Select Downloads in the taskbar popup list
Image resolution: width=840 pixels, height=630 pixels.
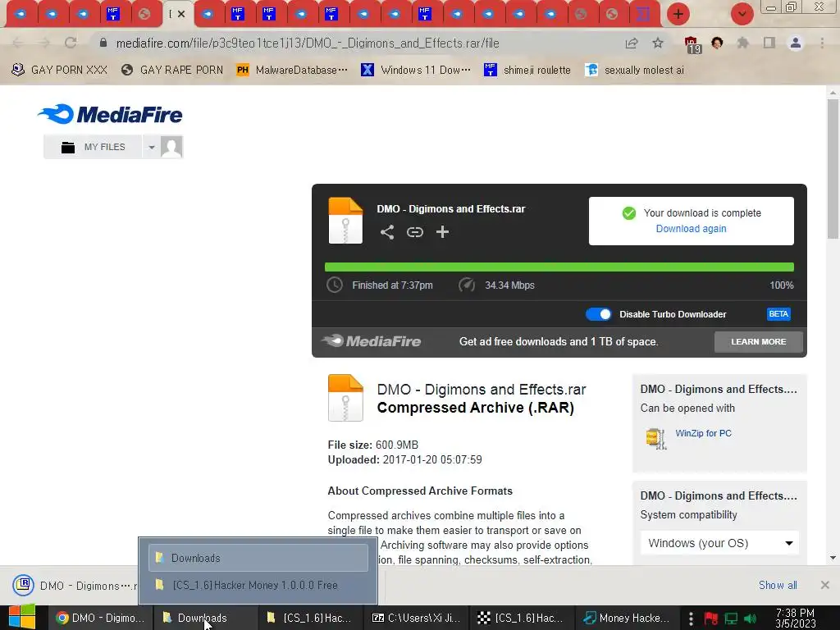[258, 558]
